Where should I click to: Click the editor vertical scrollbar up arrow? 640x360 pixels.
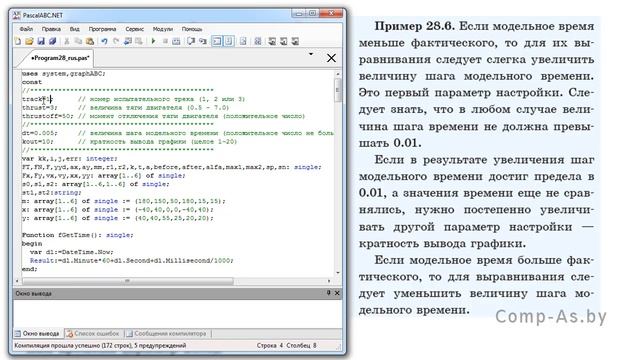(338, 74)
